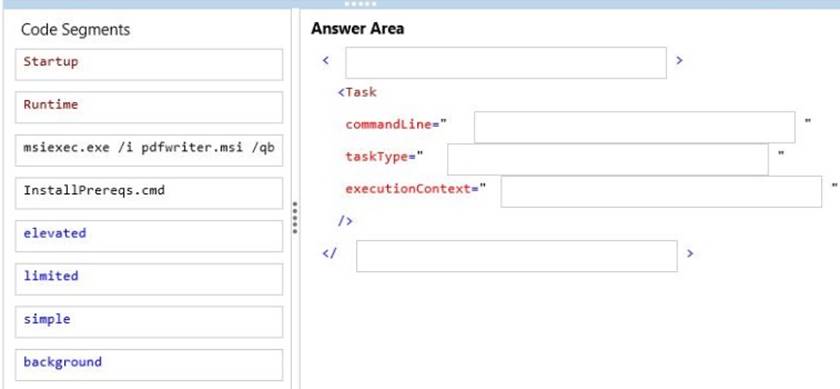Viewport: 840px width, 389px height.
Task: Click the taskType answer box
Action: coord(608,159)
